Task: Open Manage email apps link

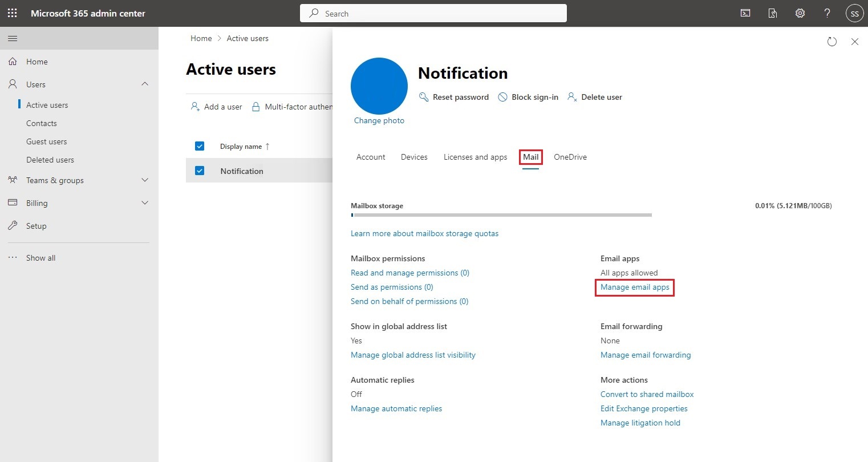Action: 634,287
